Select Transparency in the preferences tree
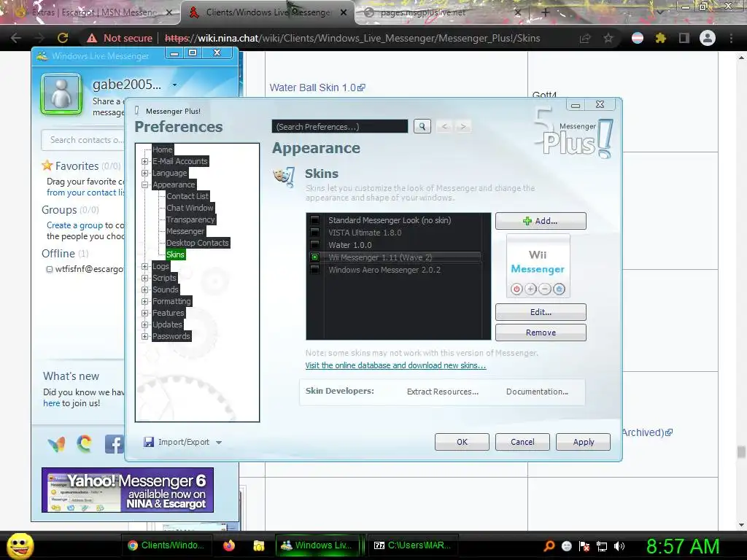Viewport: 747px width, 560px height. (190, 219)
